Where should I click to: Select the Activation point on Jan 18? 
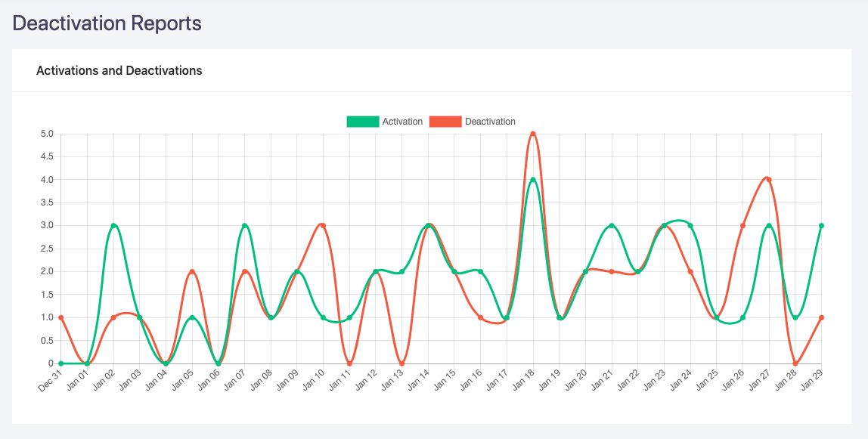(x=533, y=180)
